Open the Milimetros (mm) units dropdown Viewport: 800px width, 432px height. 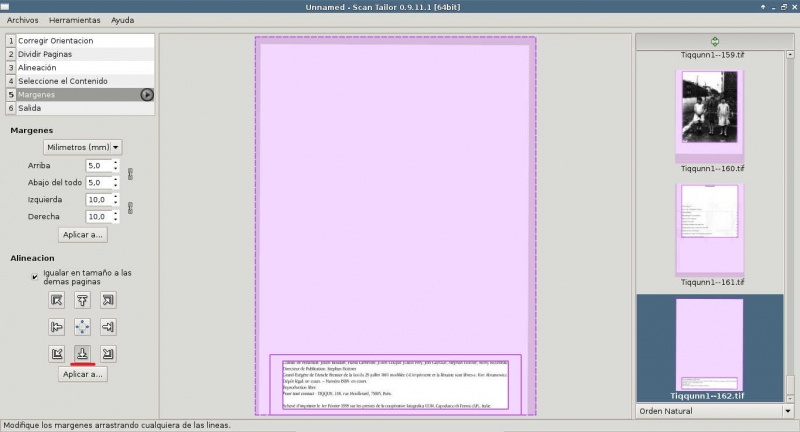point(83,147)
